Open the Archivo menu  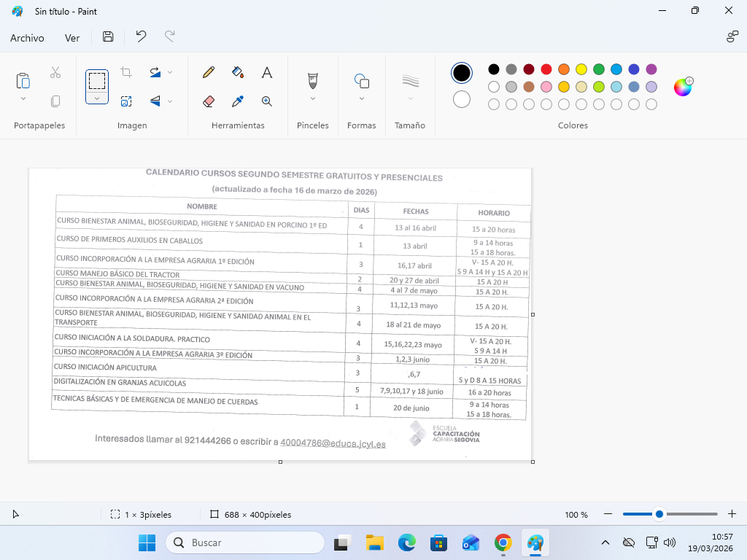(x=27, y=38)
